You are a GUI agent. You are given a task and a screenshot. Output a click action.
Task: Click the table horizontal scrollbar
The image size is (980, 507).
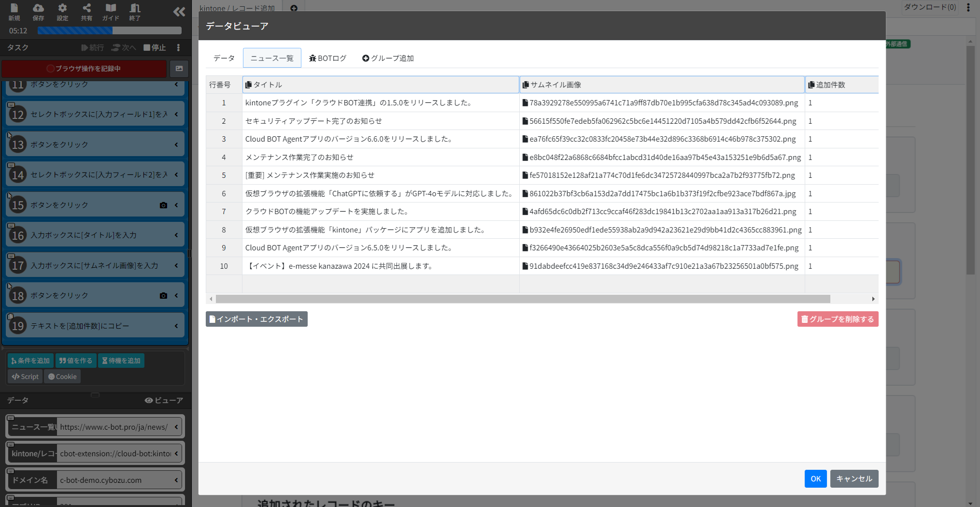(x=523, y=299)
